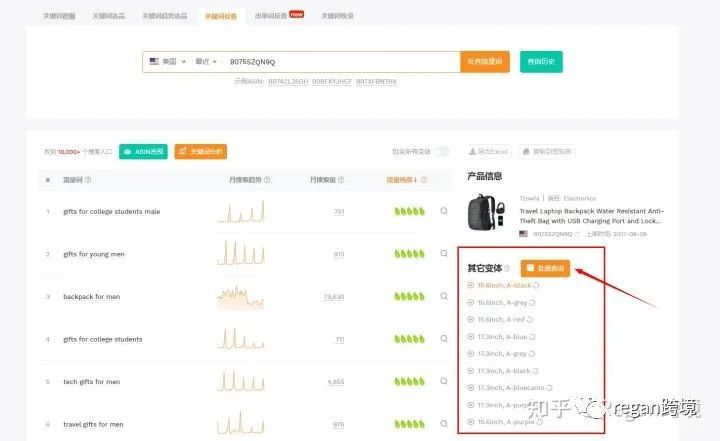Click the magnifier icon for 'travel gifts for men'
This screenshot has height=441, width=720.
(444, 424)
